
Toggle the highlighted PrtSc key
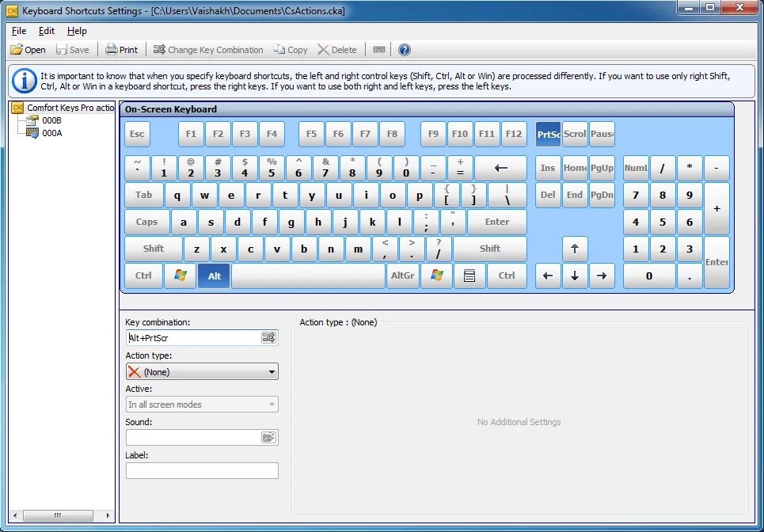tap(548, 134)
